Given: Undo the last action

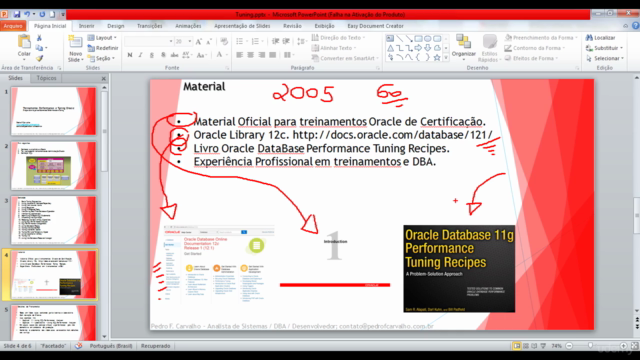Looking at the screenshot, I should [x=27, y=14].
